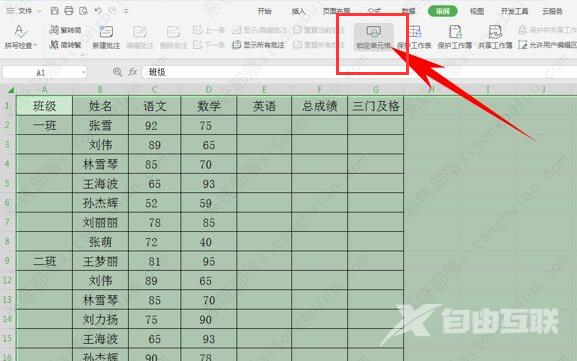Create a new comment with 新建批注

pos(106,37)
